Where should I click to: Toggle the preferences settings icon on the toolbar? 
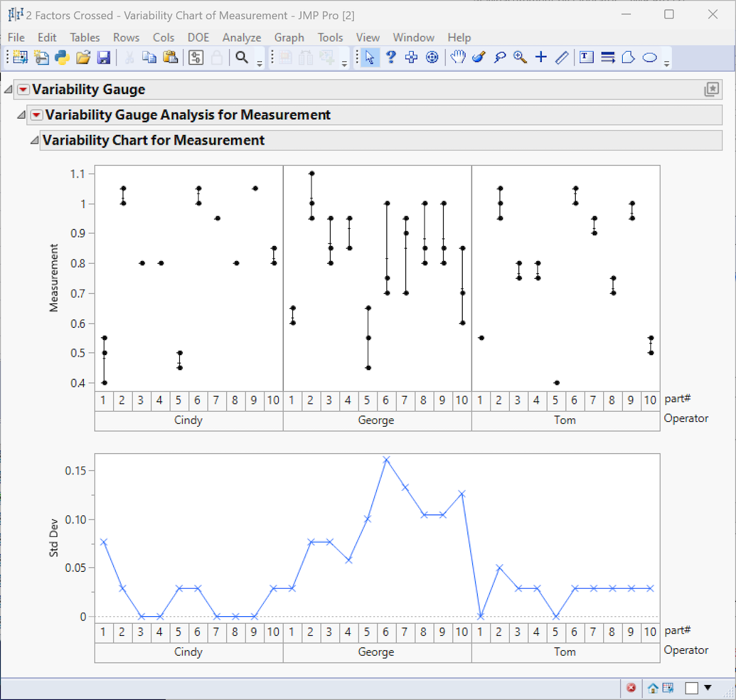tap(195, 57)
